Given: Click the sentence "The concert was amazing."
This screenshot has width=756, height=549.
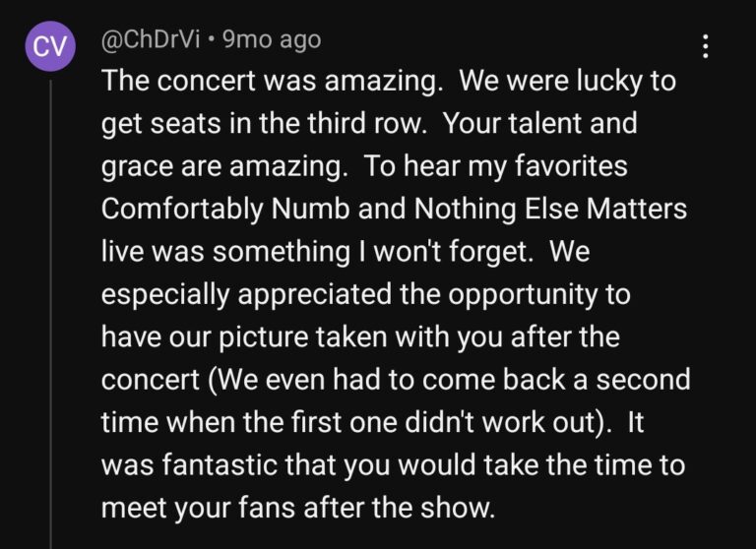Looking at the screenshot, I should 273,81.
